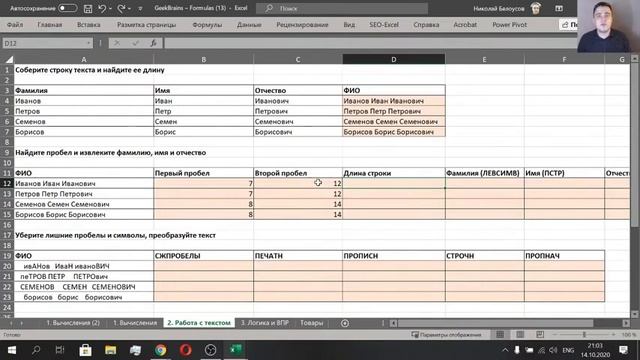Switch to Page Break Preview icon
Viewport: 640px width, 360px height.
click(x=540, y=335)
